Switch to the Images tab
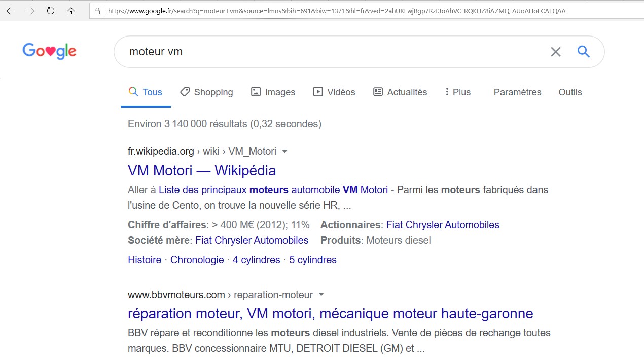The height and width of the screenshot is (362, 644). point(273,92)
